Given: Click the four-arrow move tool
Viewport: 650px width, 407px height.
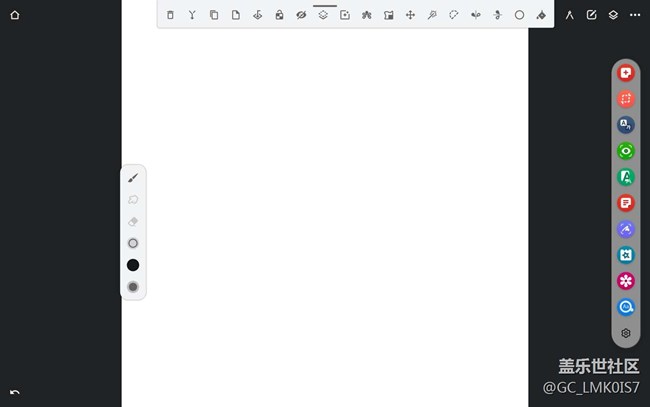Looking at the screenshot, I should [410, 15].
